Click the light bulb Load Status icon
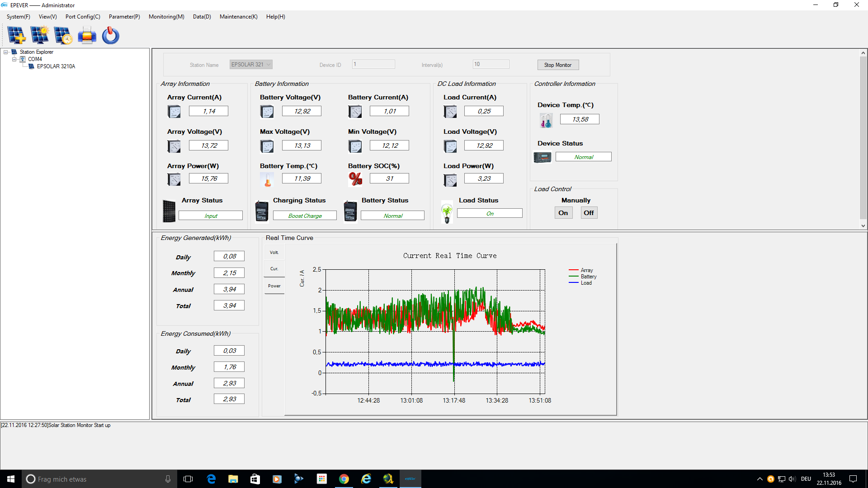The height and width of the screenshot is (488, 868). point(447,212)
